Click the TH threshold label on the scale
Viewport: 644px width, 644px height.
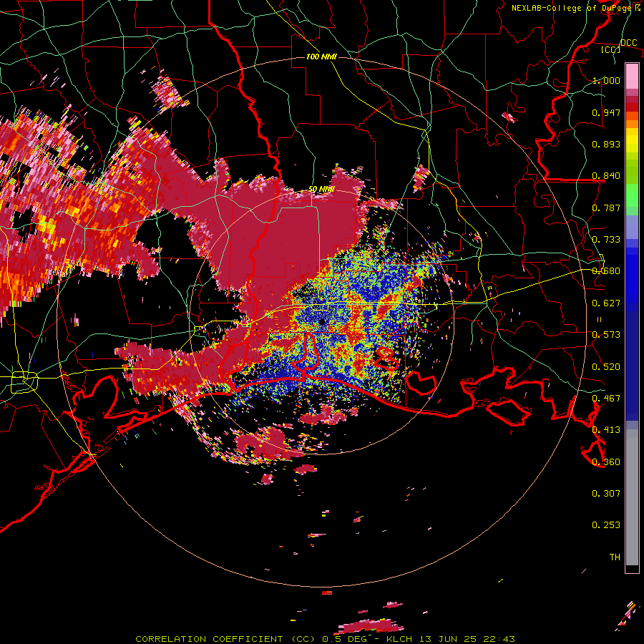coord(615,557)
